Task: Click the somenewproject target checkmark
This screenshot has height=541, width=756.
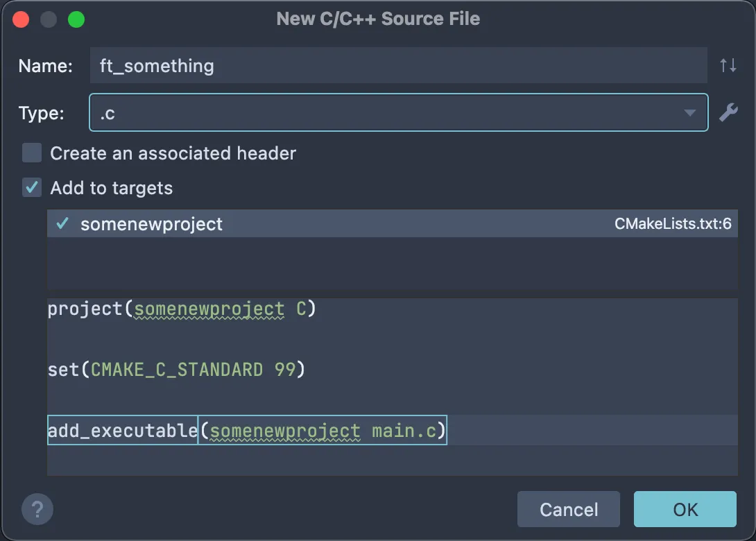Action: 62,224
